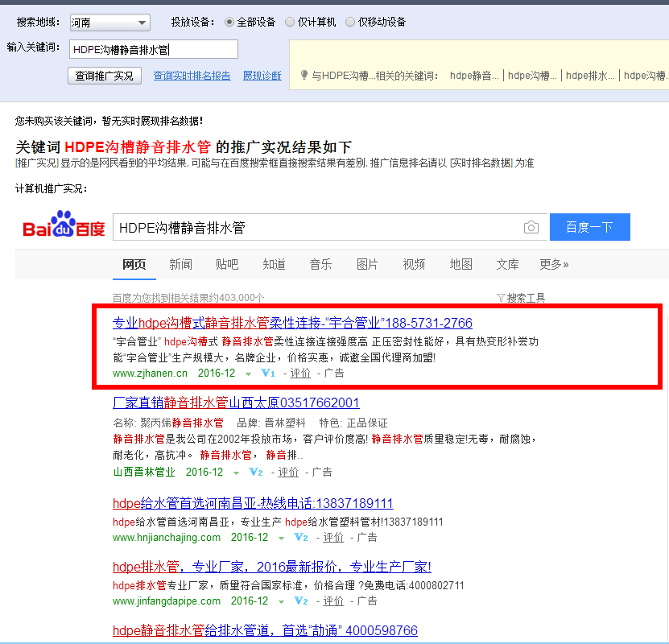The image size is (669, 644).
Task: Click second related keyword hdpe沟槽...
Action: pos(532,76)
